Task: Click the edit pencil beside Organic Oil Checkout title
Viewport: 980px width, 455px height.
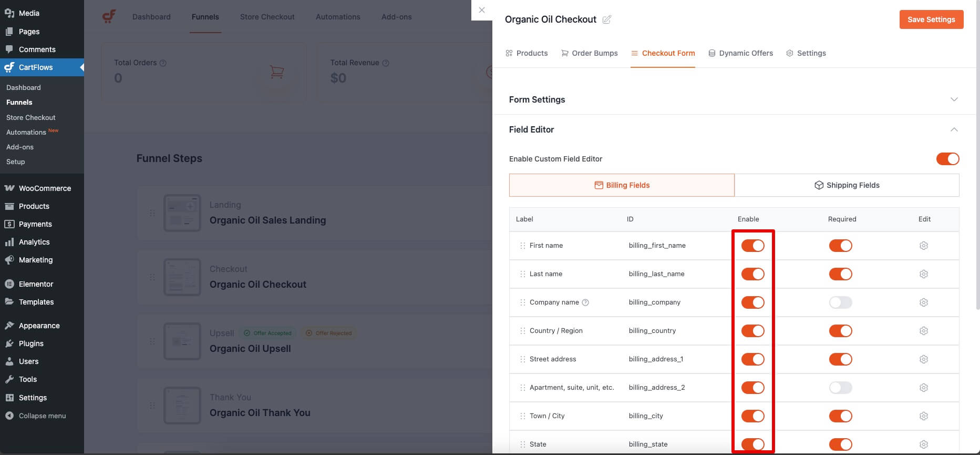Action: (x=607, y=19)
